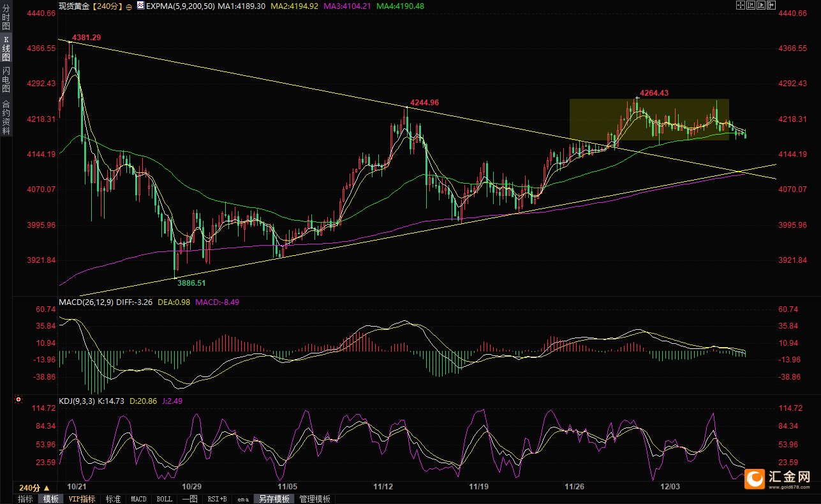Click the MA2:4194.92 value
The image size is (821, 504).
[295, 6]
